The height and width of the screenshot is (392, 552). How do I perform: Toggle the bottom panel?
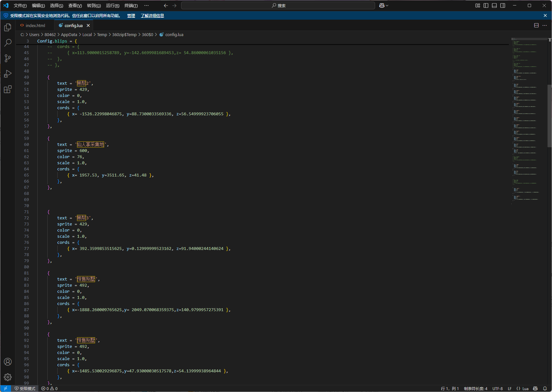[x=494, y=5]
